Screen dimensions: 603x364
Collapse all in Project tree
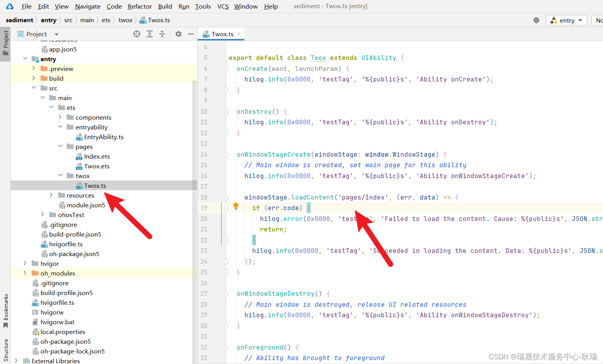pyautogui.click(x=162, y=34)
